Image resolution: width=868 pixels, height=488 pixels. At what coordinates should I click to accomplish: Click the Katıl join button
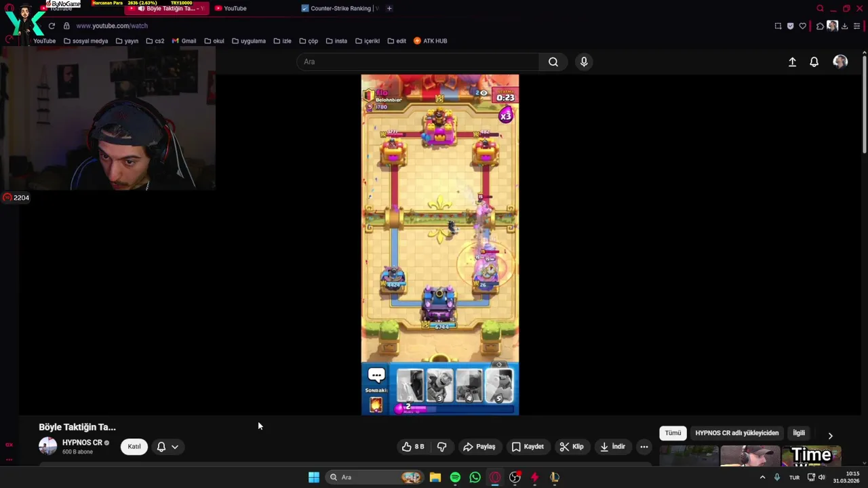[x=134, y=447]
